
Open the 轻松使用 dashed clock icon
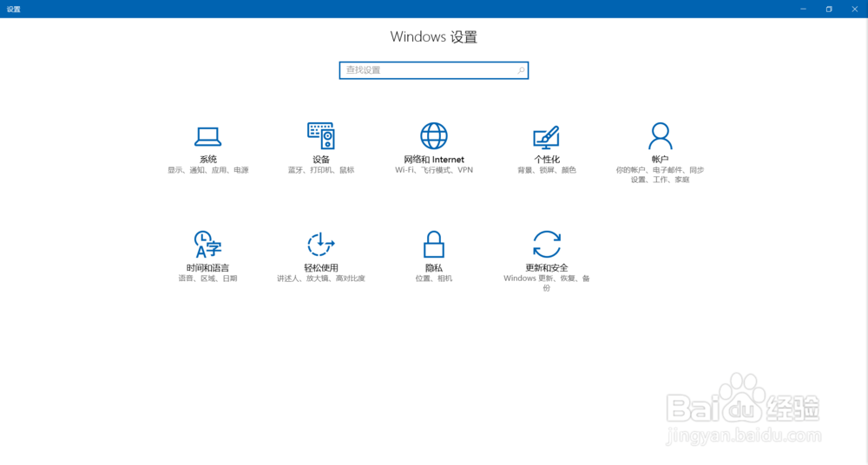coord(321,244)
